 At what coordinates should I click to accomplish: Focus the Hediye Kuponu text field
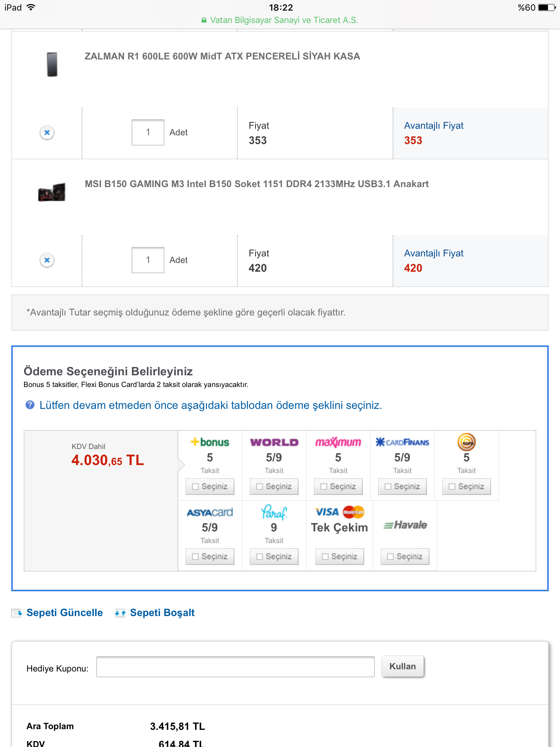click(x=235, y=667)
